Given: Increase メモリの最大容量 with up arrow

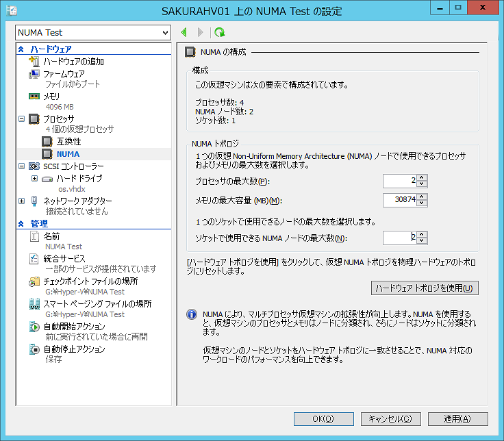Looking at the screenshot, I should 422,197.
